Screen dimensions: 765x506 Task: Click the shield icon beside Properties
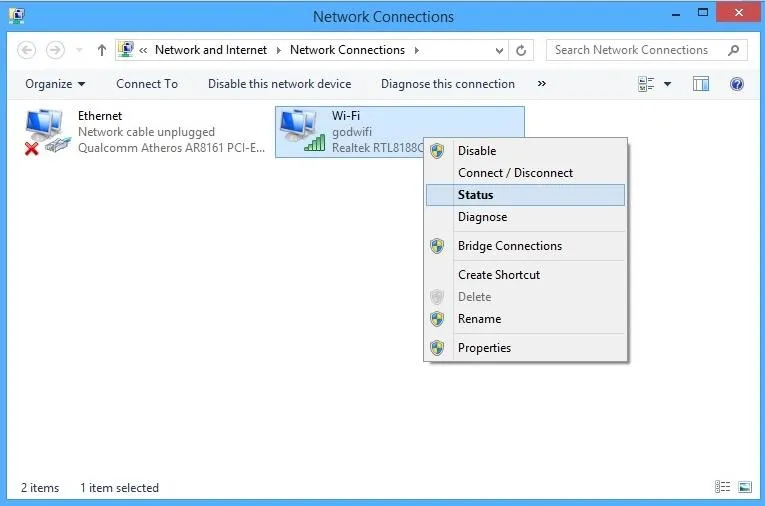(437, 348)
